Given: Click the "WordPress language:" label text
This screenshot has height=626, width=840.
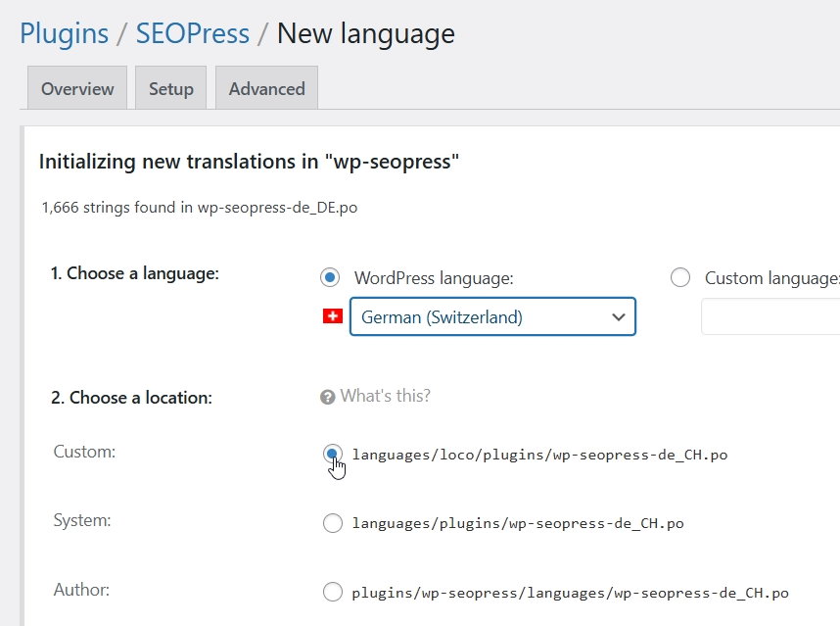Looking at the screenshot, I should [x=434, y=278].
